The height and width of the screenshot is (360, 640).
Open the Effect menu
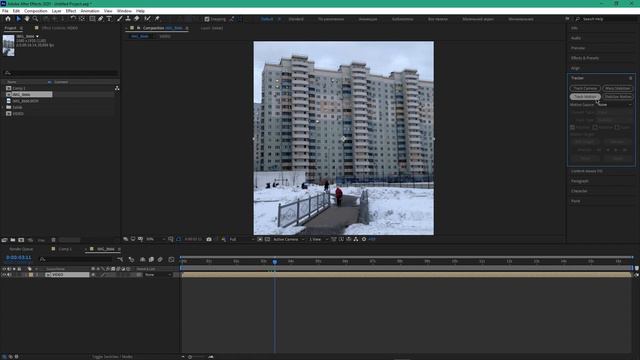71,11
